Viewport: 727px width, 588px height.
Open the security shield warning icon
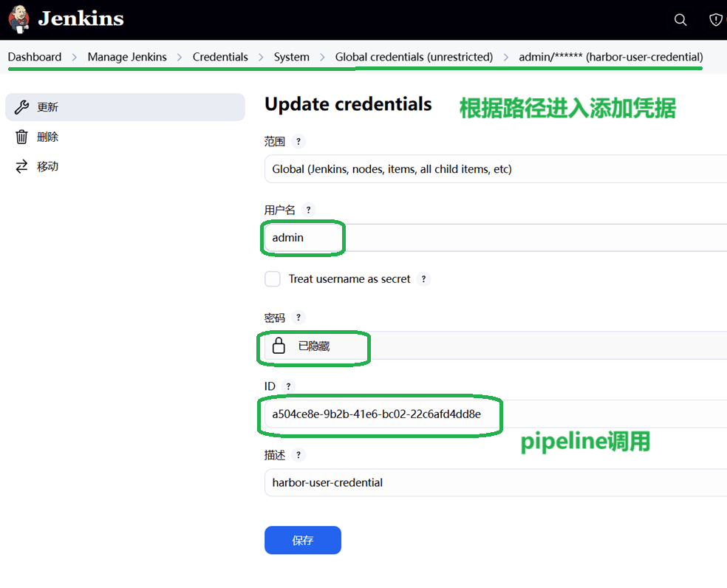(x=716, y=19)
